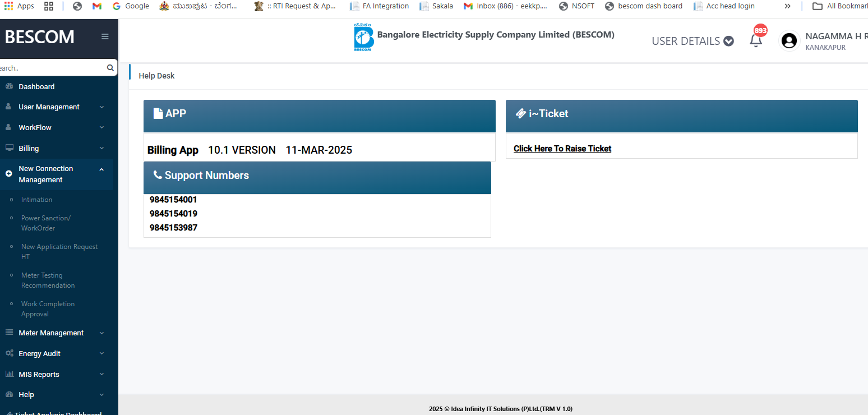Expand the Meter Management menu

[x=56, y=333]
